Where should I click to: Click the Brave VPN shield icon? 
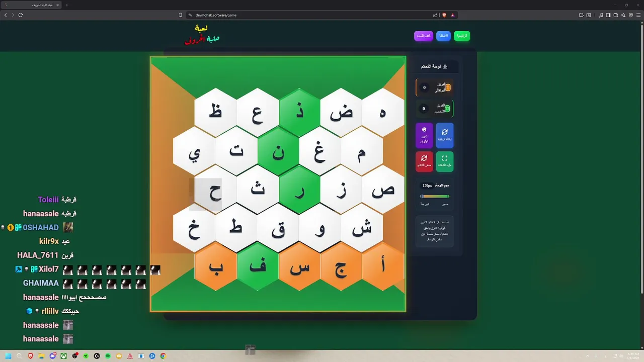pos(631,15)
